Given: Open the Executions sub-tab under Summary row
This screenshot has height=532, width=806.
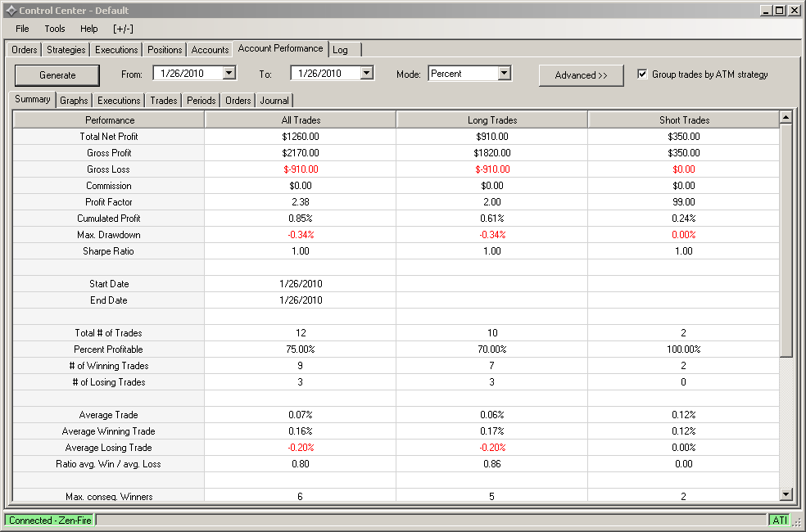Looking at the screenshot, I should pos(119,101).
